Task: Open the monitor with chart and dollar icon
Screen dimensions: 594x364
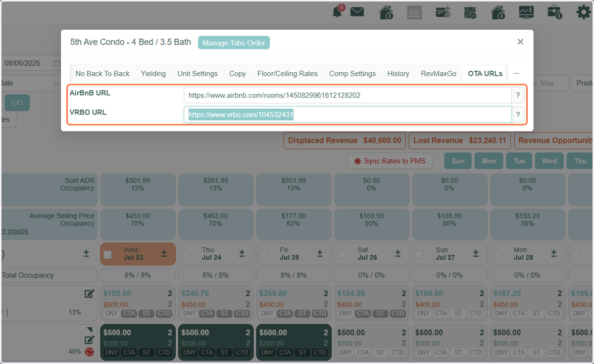Action: pos(526,12)
